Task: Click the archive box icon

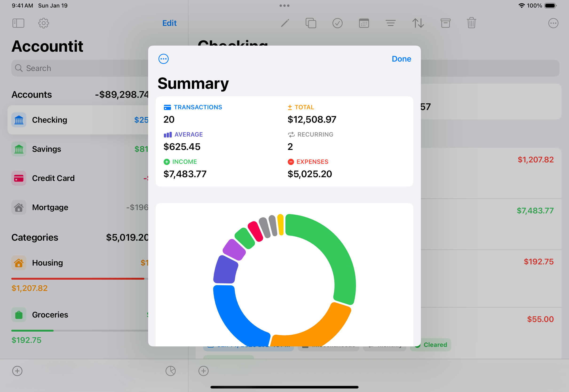Action: (445, 23)
